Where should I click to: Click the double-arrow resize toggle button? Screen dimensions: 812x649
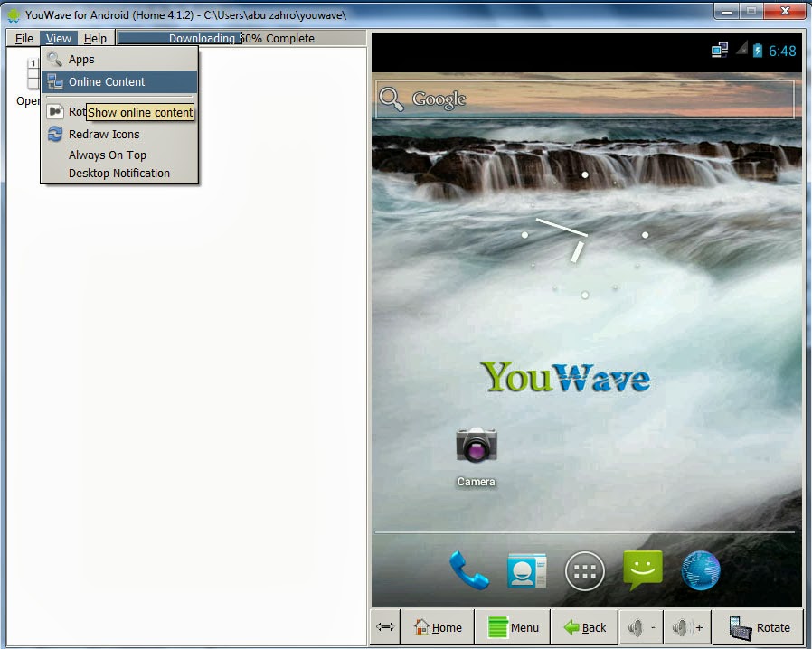pos(385,627)
